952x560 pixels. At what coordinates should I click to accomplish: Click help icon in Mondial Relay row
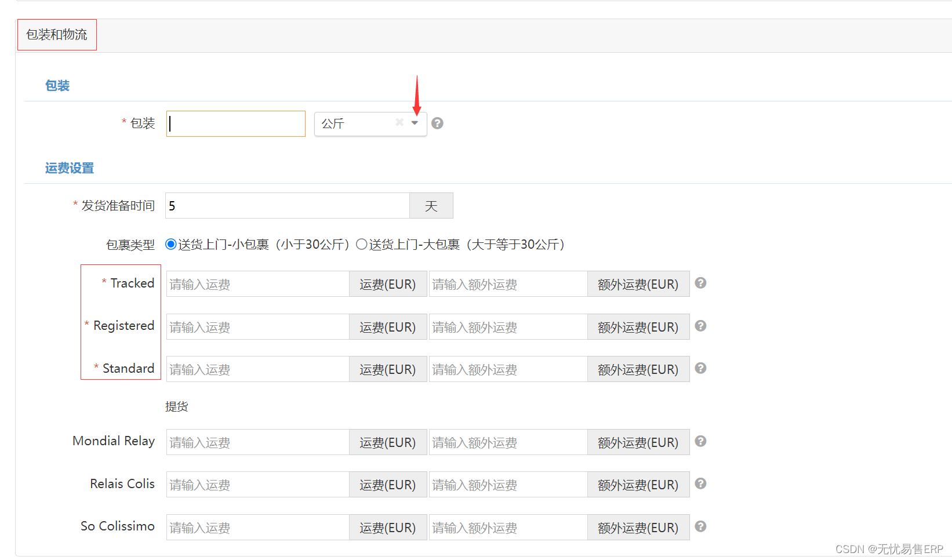[700, 441]
